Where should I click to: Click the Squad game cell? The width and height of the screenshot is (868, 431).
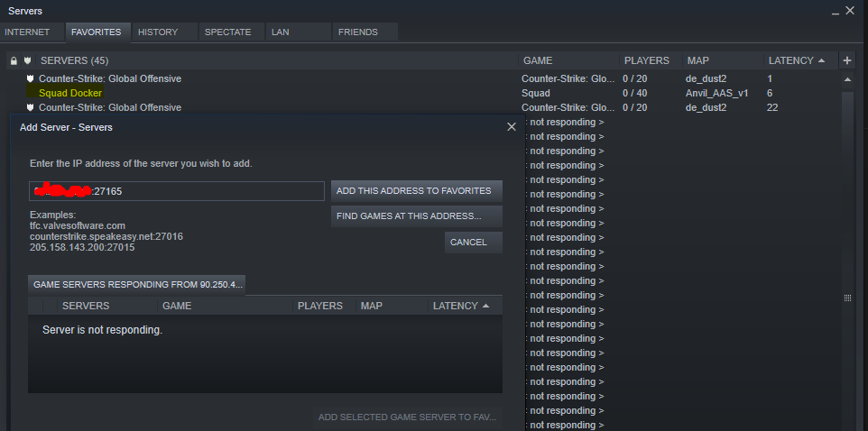click(536, 93)
